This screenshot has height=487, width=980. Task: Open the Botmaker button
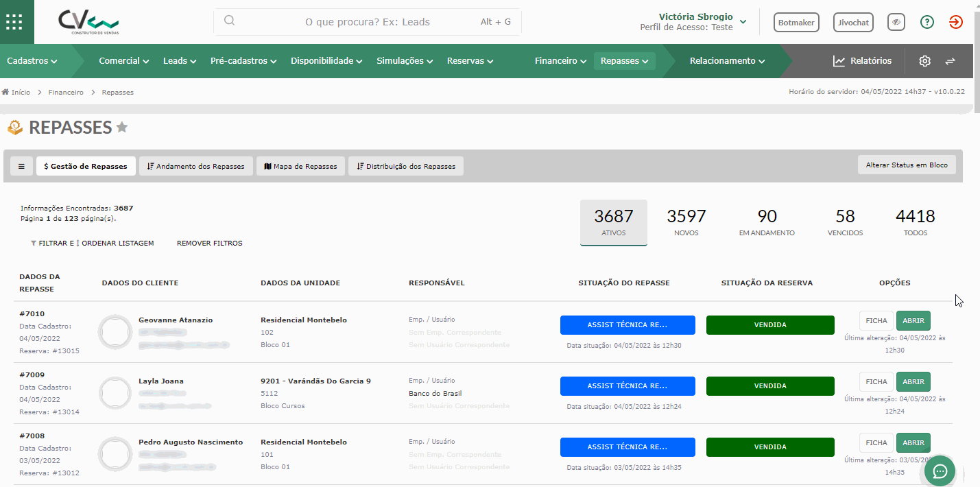click(x=796, y=23)
